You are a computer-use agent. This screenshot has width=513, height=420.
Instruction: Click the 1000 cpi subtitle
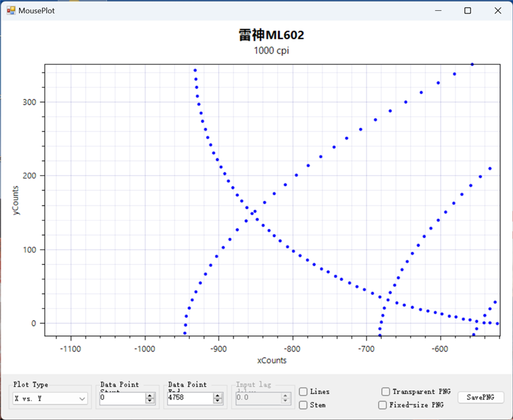tap(271, 51)
